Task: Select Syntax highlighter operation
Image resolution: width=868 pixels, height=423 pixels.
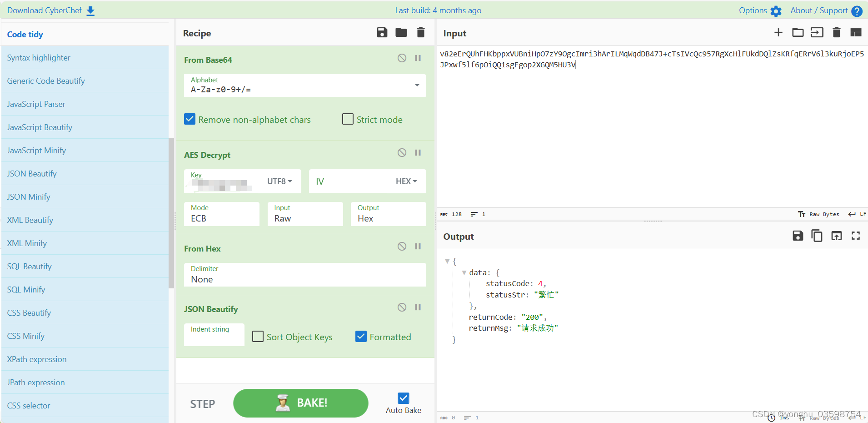Action: tap(85, 58)
